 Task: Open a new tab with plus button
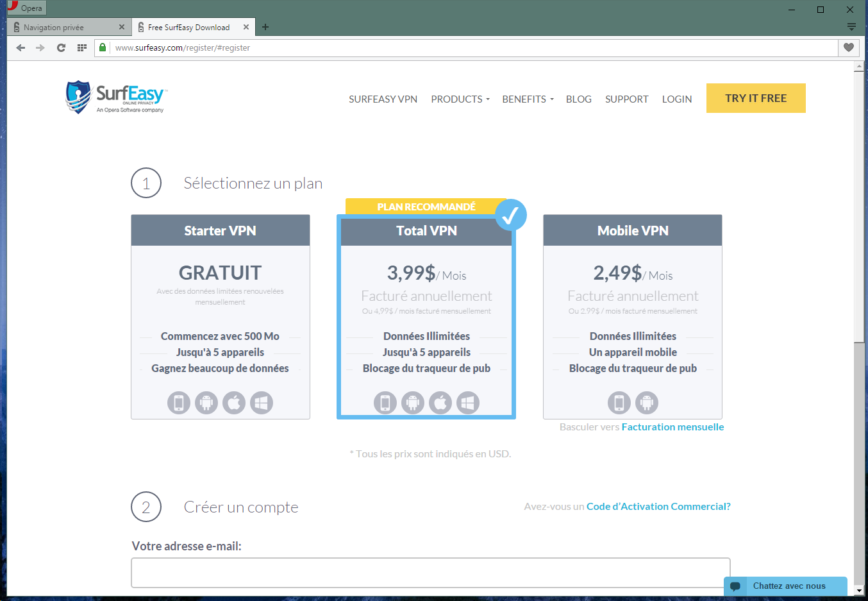click(x=265, y=27)
